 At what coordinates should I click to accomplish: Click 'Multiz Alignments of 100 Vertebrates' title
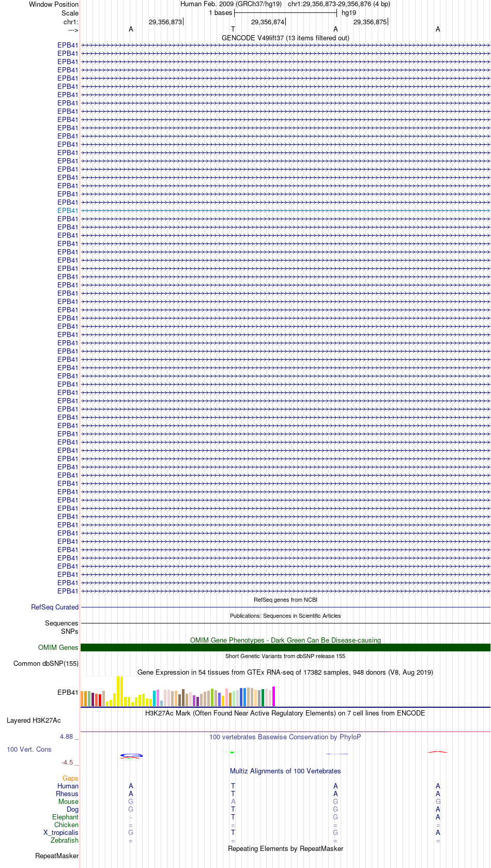(285, 771)
